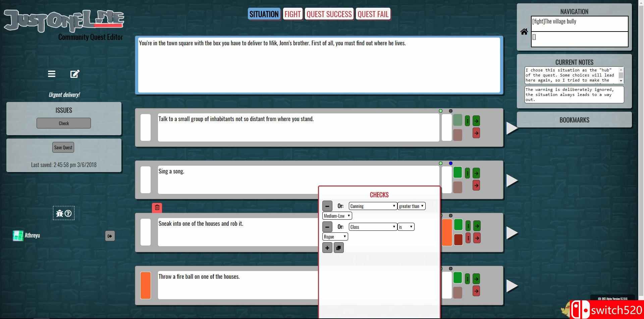Click the orange swatch on the fire ball choice
The image size is (644, 319).
(x=146, y=285)
